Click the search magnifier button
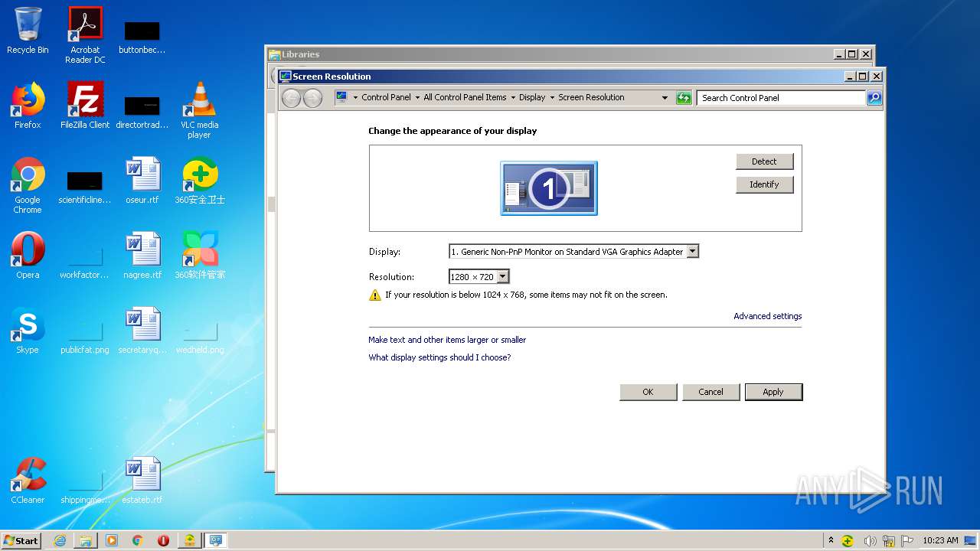The width and height of the screenshot is (980, 551). (874, 98)
